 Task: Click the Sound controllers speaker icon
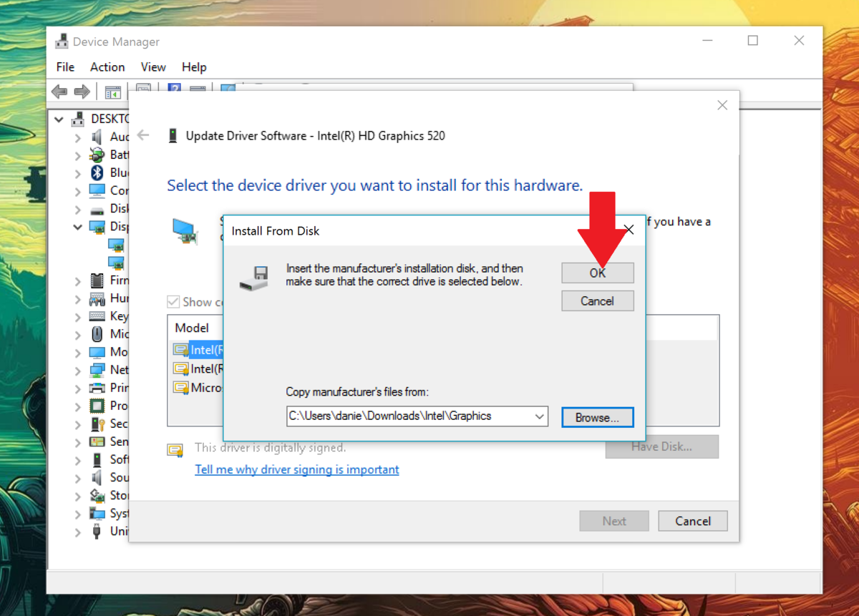[97, 477]
